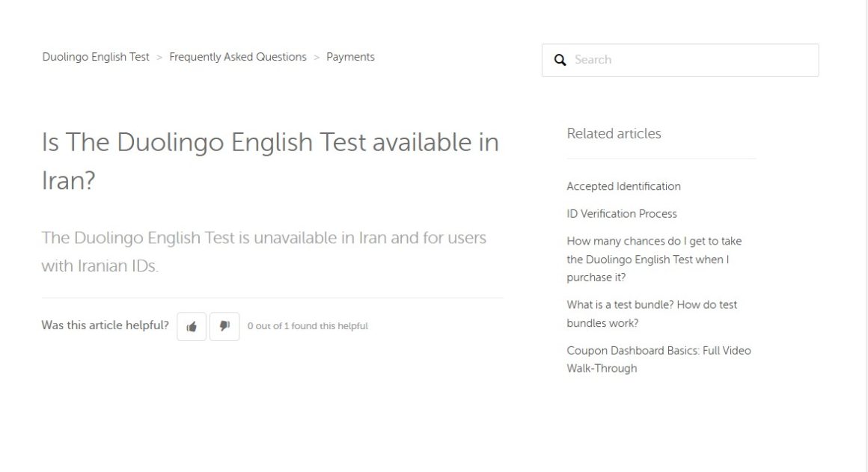This screenshot has width=868, height=472.
Task: Open Coupon Dashboard Basics walk-through article
Action: click(x=658, y=360)
